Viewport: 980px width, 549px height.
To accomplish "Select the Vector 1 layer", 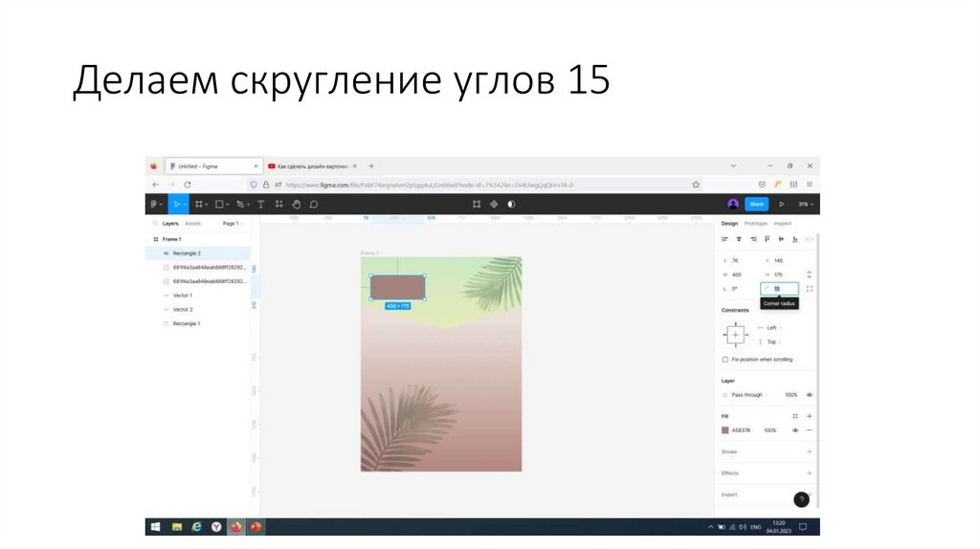I will [198, 296].
